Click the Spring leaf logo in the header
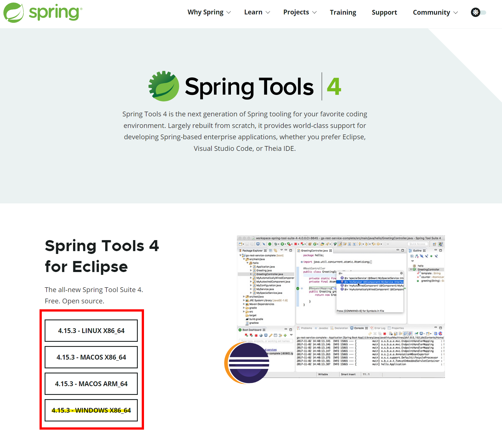The height and width of the screenshot is (448, 502). 14,12
